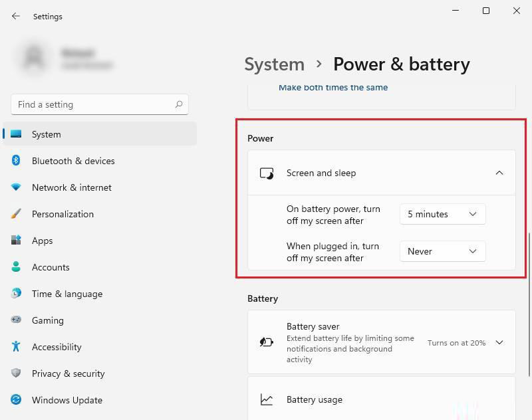Open the plugged-in Never dropdown
Image resolution: width=532 pixels, height=420 pixels.
(x=442, y=251)
